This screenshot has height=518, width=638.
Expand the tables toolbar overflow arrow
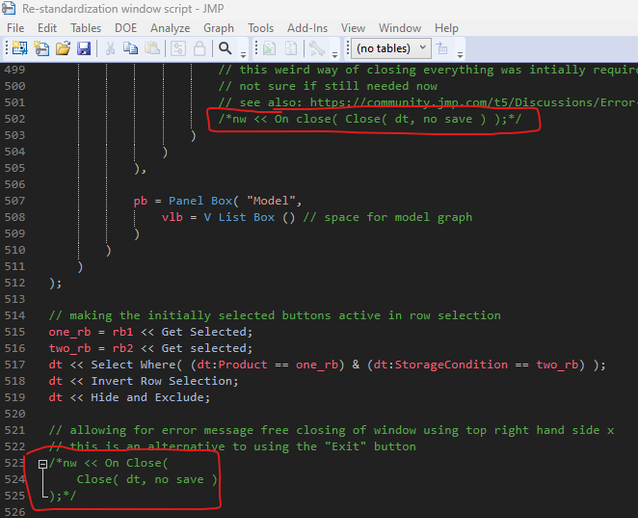pos(460,54)
